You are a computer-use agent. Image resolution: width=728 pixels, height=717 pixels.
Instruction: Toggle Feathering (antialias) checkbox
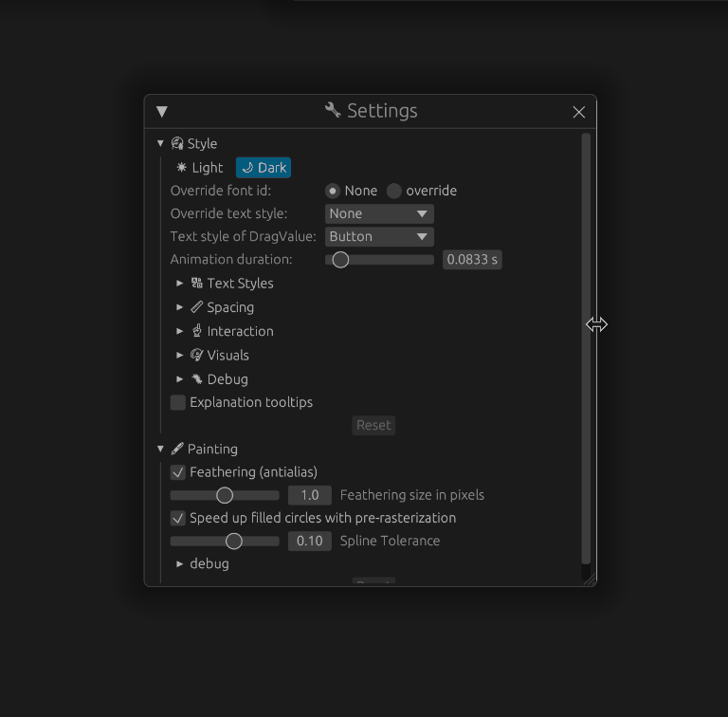tap(178, 472)
